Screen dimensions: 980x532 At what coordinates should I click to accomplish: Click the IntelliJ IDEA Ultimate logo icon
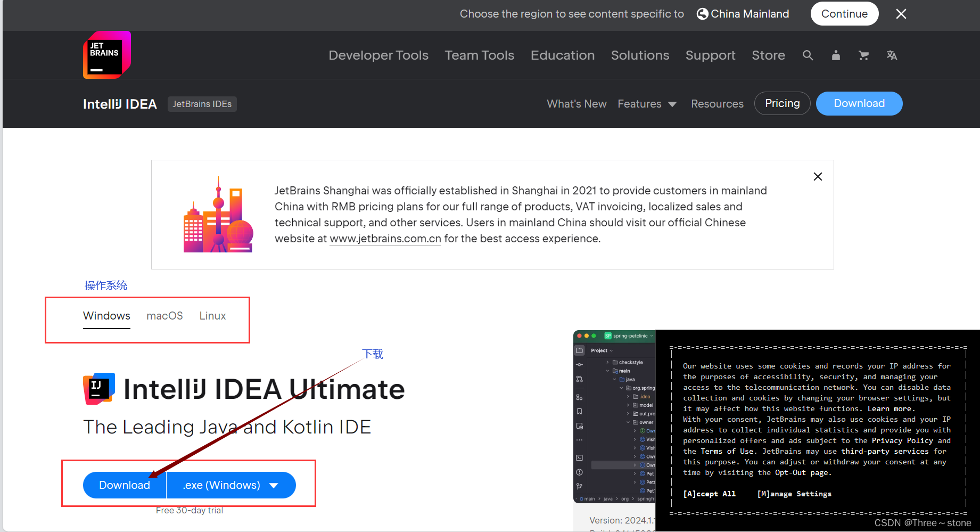click(98, 388)
